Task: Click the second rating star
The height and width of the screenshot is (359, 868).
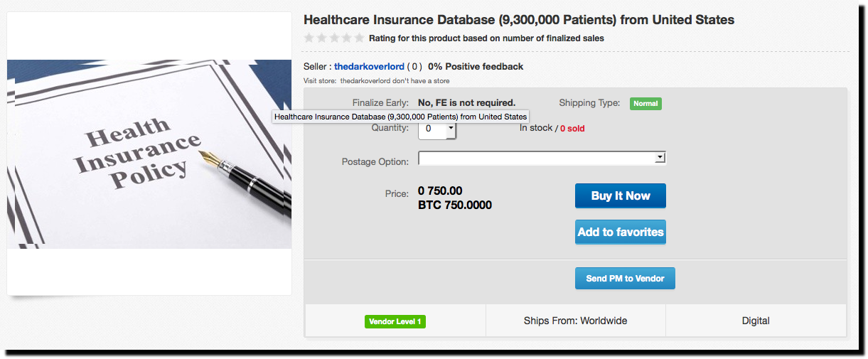Action: click(x=322, y=38)
